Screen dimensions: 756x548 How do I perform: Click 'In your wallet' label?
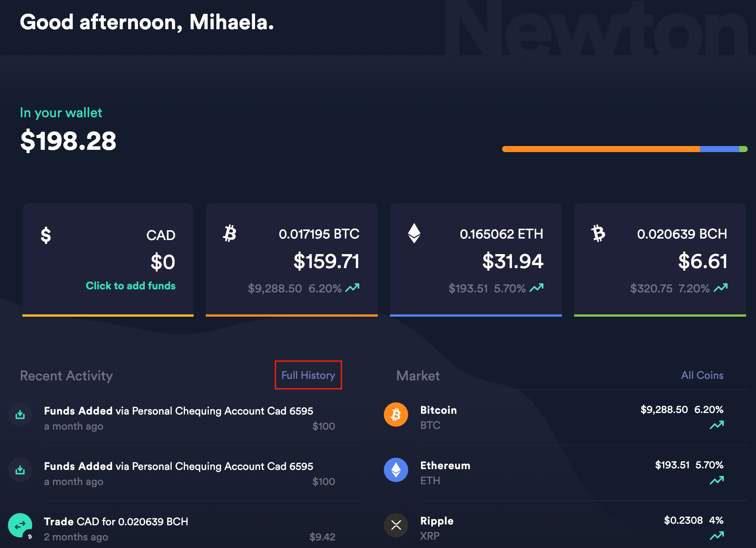coord(61,113)
